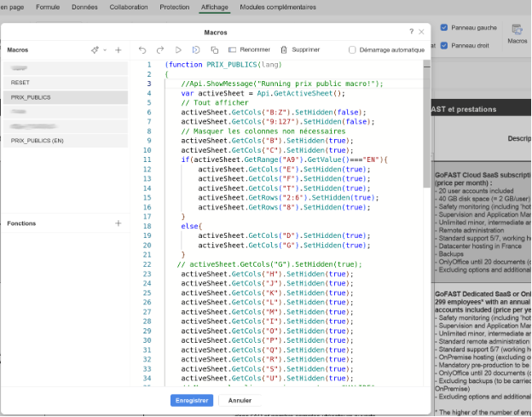Screen dimensions: 532x417
Task: Click the copy macro icon
Action: pos(214,50)
